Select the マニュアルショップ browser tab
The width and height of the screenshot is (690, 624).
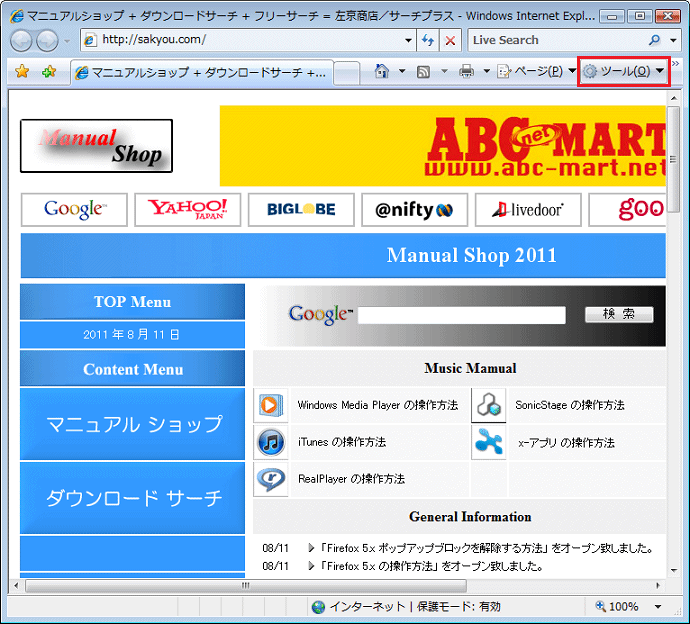(x=202, y=73)
